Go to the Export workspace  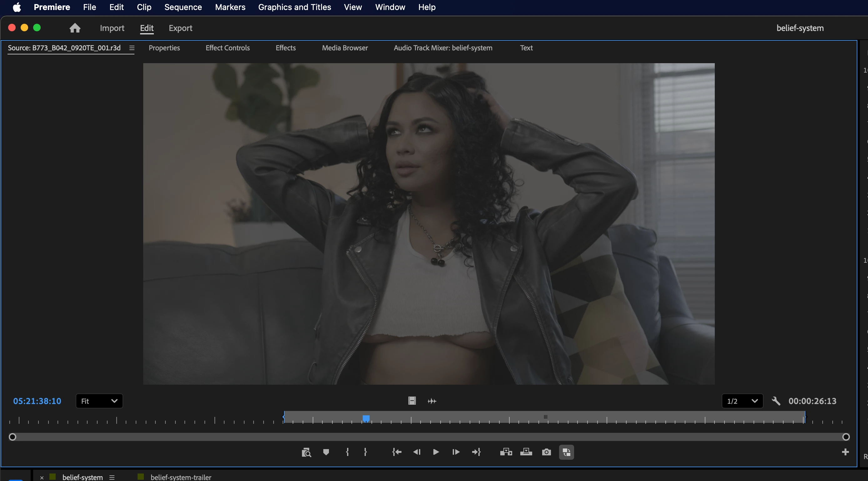coord(180,28)
